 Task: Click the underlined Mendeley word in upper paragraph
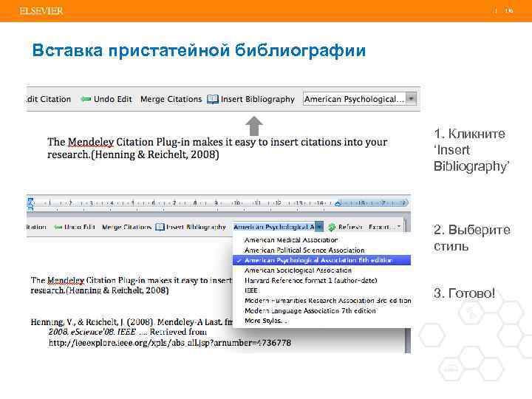tap(91, 142)
